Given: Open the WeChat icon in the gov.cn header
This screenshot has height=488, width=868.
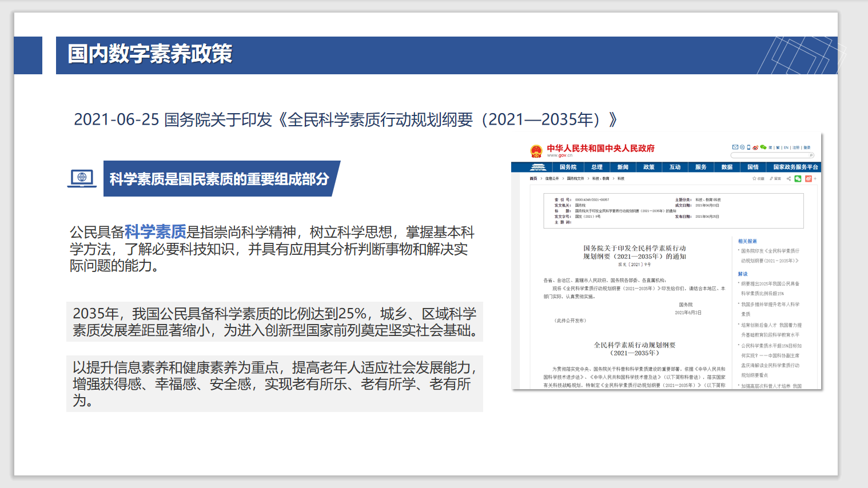Looking at the screenshot, I should coord(763,147).
